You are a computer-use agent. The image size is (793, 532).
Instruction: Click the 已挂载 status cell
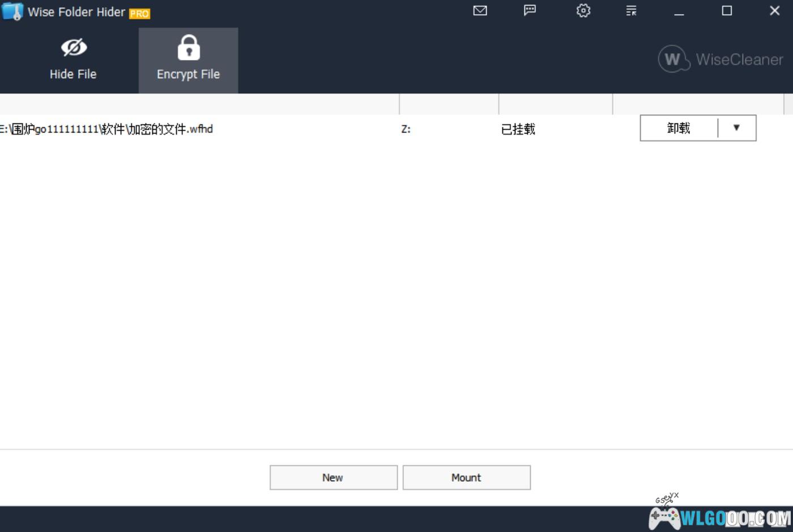pyautogui.click(x=518, y=129)
